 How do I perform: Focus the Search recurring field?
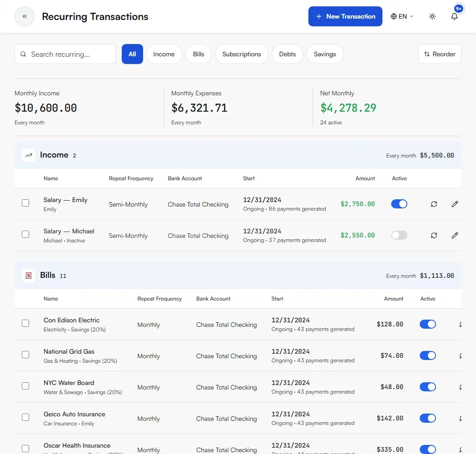[x=65, y=54]
